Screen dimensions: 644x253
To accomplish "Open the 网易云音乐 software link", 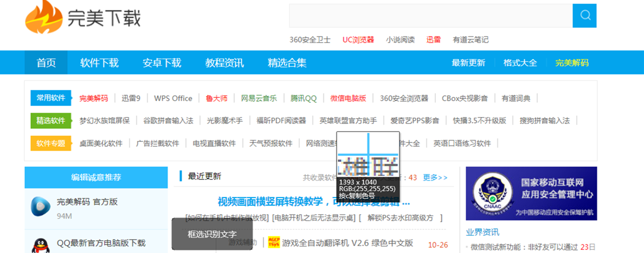I will [259, 98].
